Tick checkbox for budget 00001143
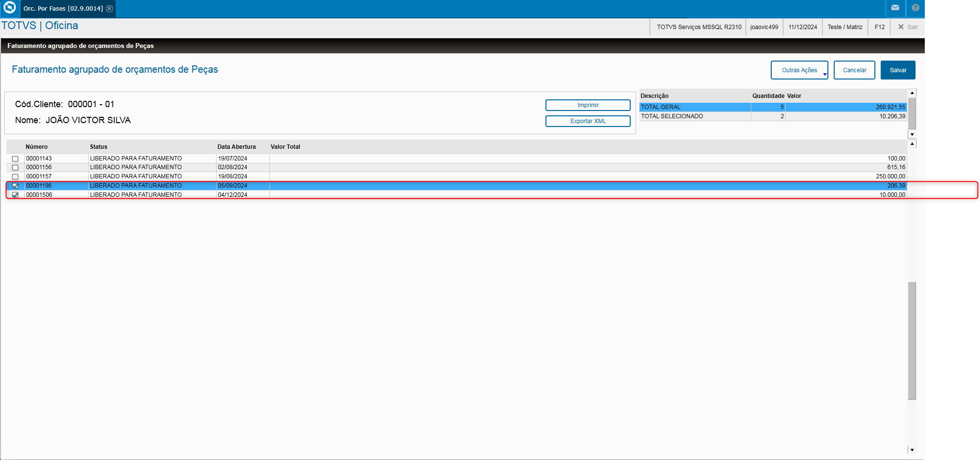Image resolution: width=980 pixels, height=460 pixels. [x=16, y=159]
